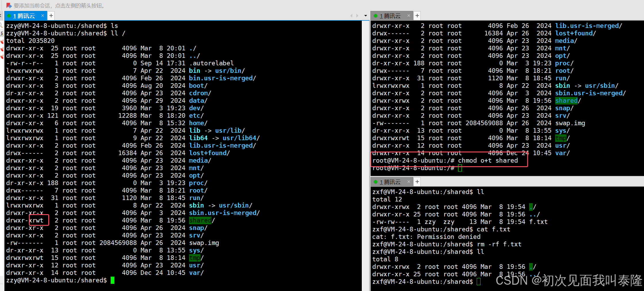644x291 pixels.
Task: Close the left pane 腾讯云 tab
Action: tap(43, 16)
